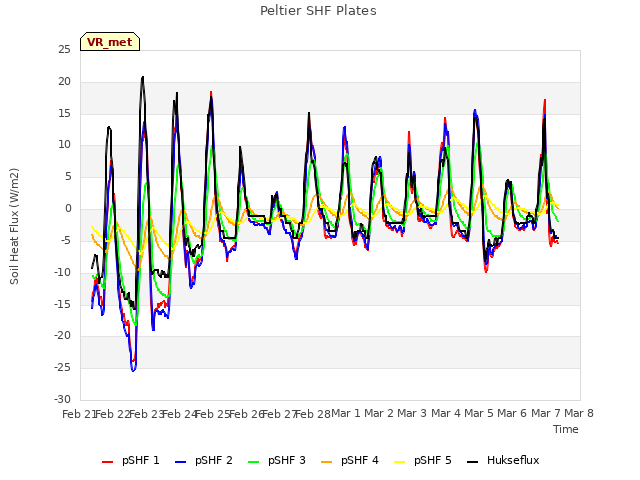Click the 25 y-axis tick label
The width and height of the screenshot is (640, 480).
pyautogui.click(x=64, y=50)
